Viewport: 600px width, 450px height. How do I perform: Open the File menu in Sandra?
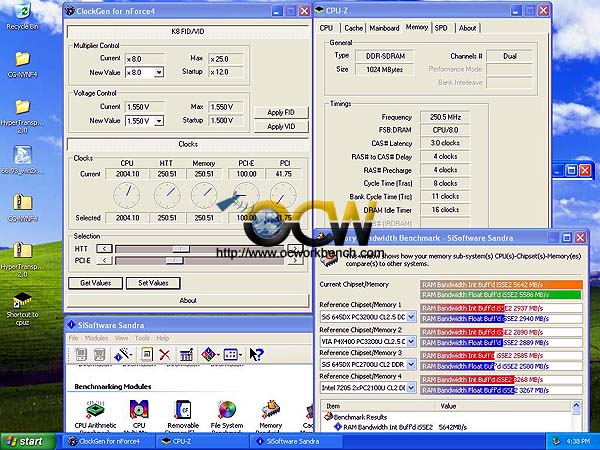73,338
